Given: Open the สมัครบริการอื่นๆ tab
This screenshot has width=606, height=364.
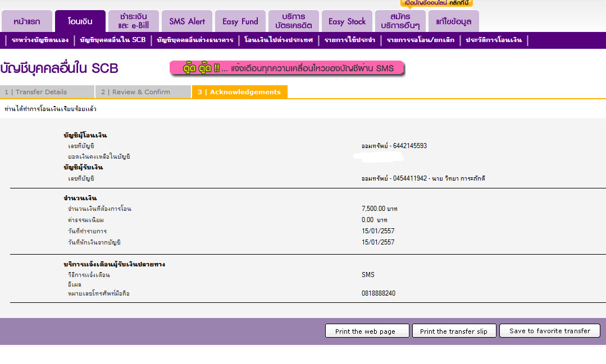Looking at the screenshot, I should pos(400,21).
